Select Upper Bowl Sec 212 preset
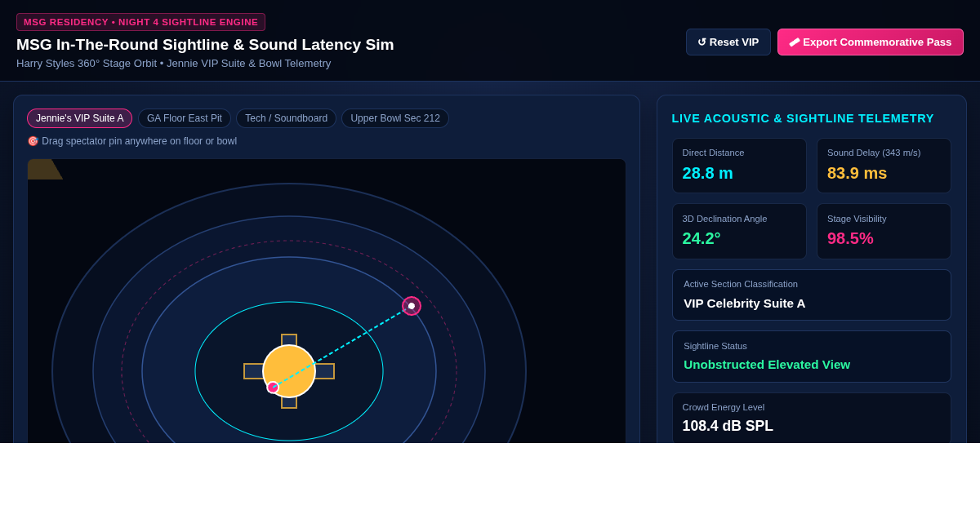This screenshot has height=514, width=980. [395, 118]
